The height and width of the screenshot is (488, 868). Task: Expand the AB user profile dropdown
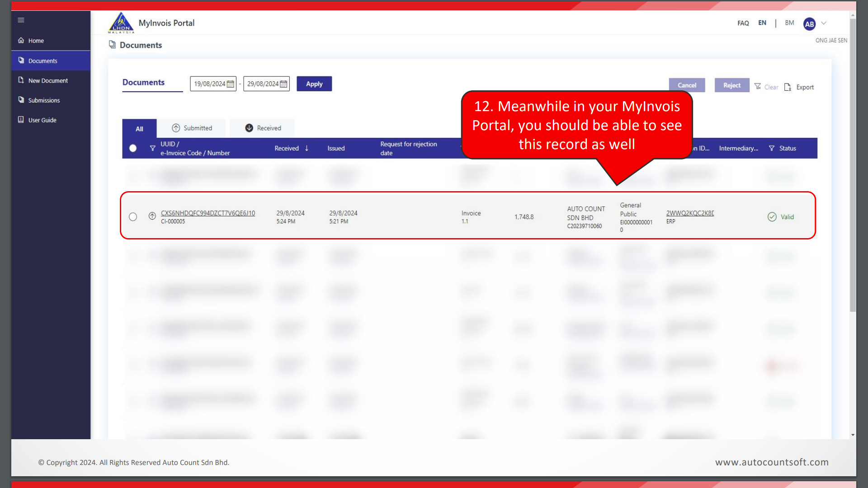[x=824, y=23]
